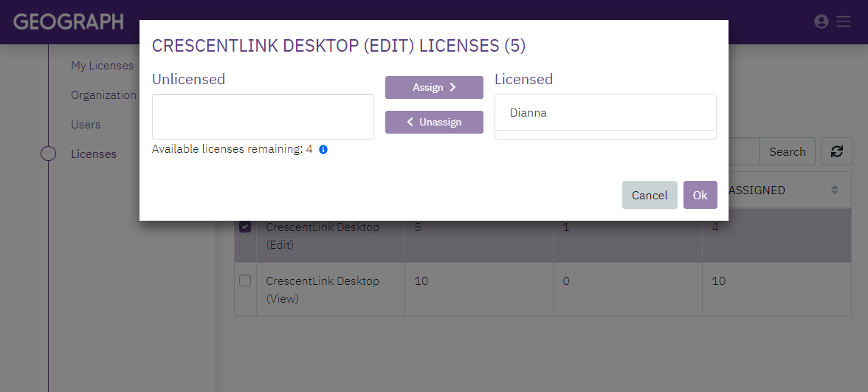Click the value 10 in the View row's total column
The image size is (868, 392).
pyautogui.click(x=421, y=281)
